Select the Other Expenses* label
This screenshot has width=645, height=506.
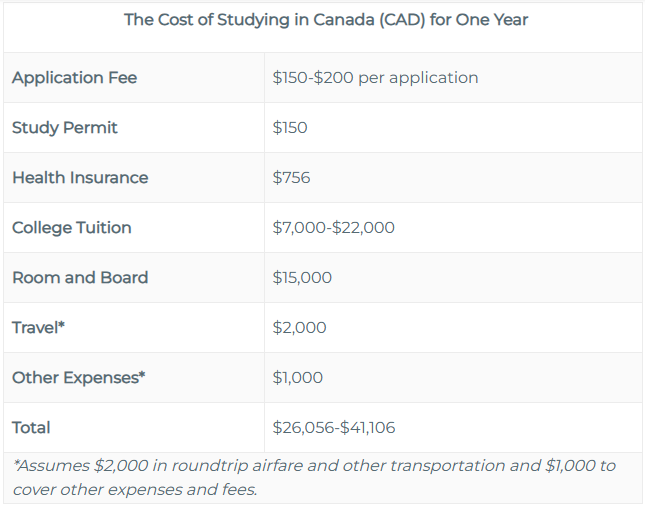tap(79, 378)
